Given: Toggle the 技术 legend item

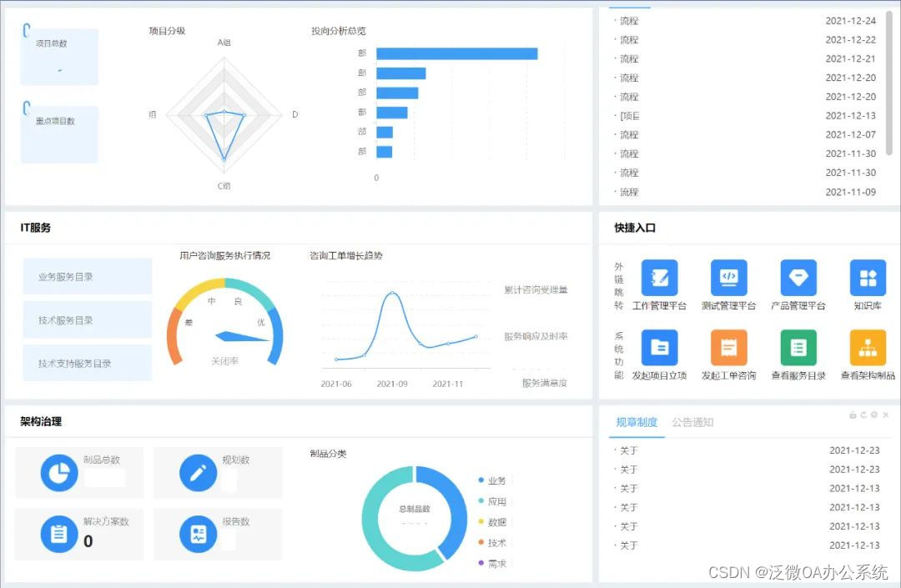Looking at the screenshot, I should [492, 543].
